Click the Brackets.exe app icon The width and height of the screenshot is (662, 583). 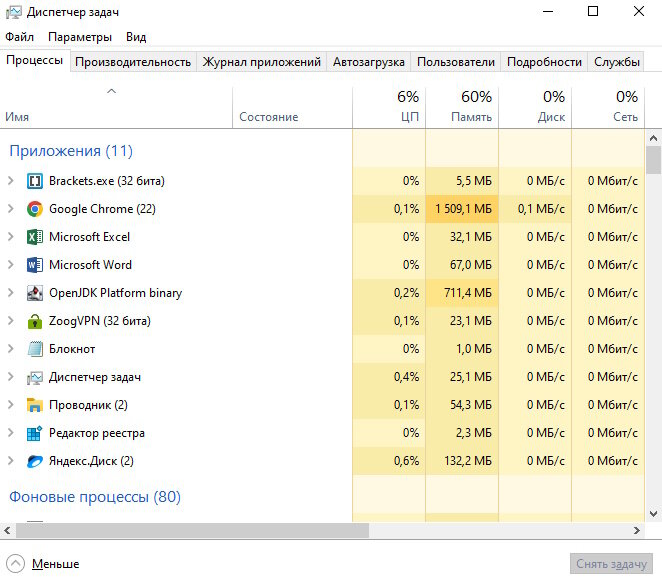pyautogui.click(x=35, y=181)
